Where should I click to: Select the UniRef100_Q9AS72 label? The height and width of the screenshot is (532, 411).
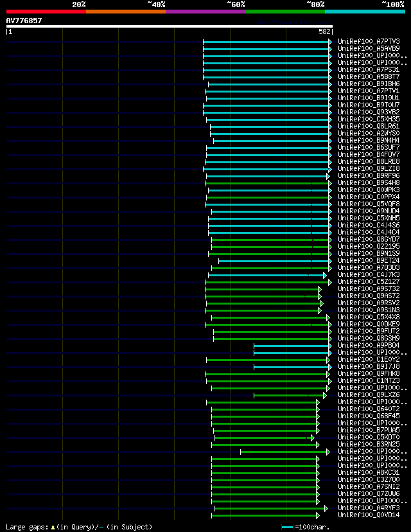[369, 296]
